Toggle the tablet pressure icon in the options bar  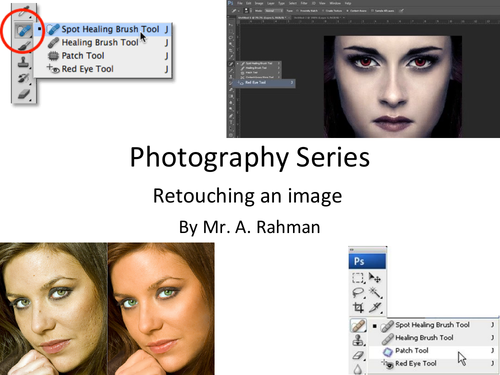coord(401,11)
